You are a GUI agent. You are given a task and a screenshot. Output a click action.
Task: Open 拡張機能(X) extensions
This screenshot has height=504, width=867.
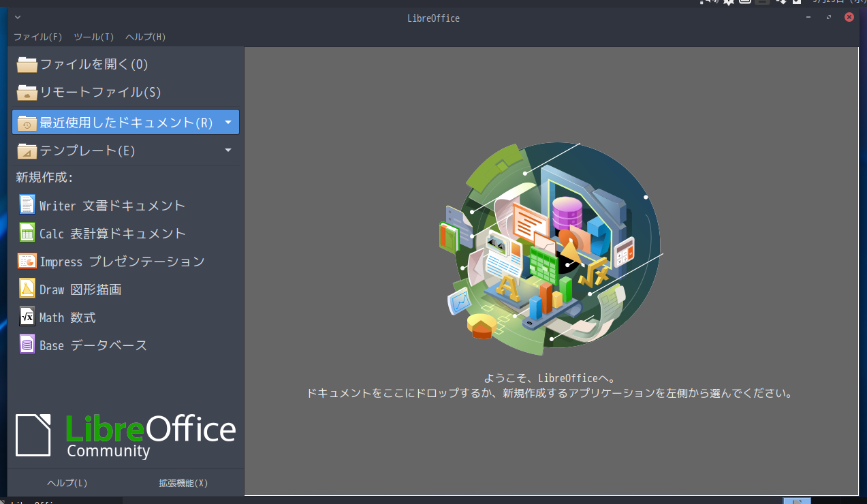[x=183, y=483]
